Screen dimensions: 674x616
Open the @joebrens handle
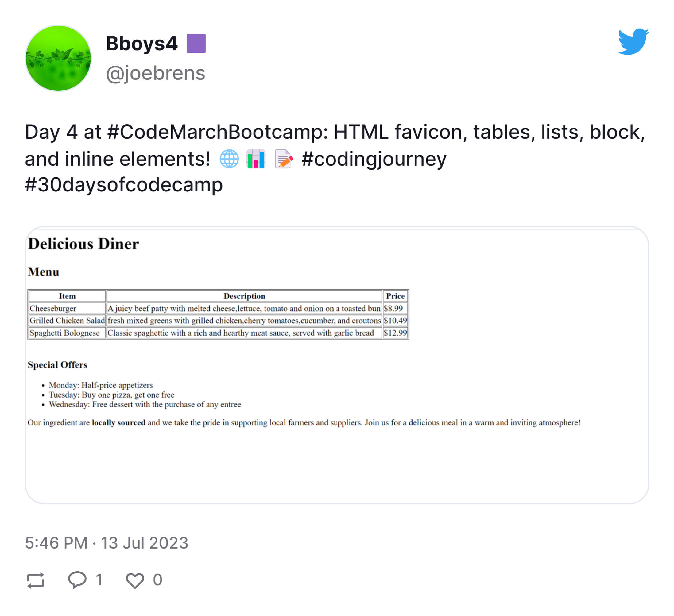tap(156, 73)
